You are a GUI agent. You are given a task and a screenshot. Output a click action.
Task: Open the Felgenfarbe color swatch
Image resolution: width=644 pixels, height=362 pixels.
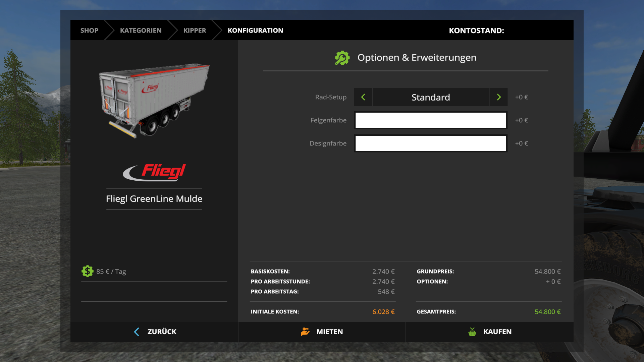[x=431, y=120]
